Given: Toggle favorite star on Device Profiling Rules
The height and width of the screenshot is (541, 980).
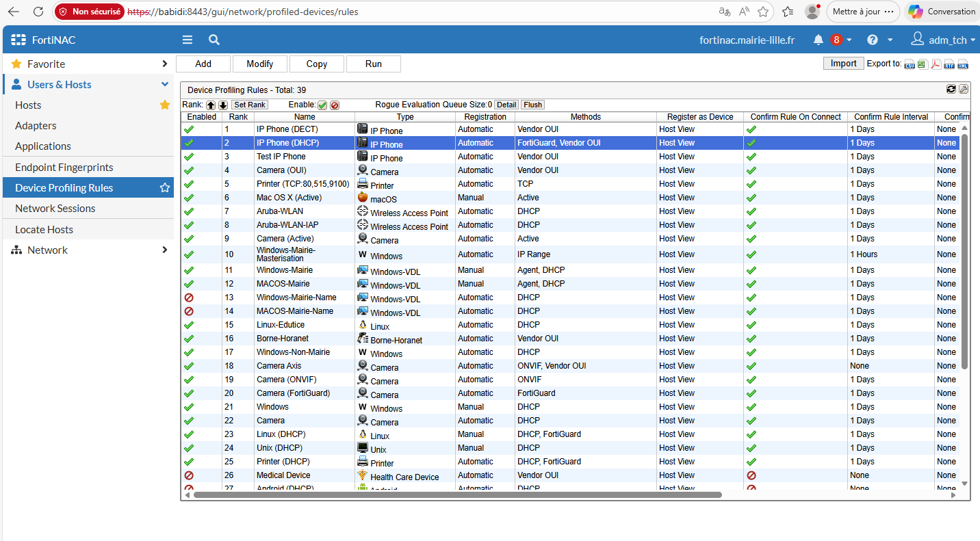Looking at the screenshot, I should 164,187.
